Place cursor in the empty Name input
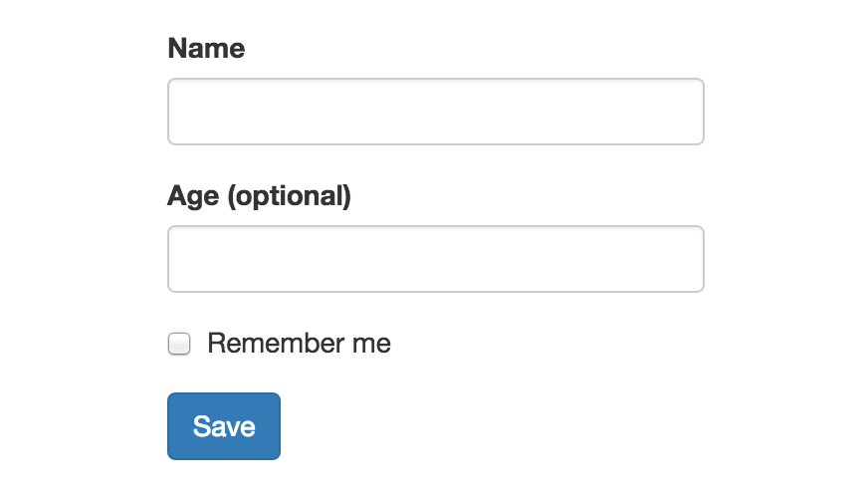Screen dimensions: 868x498 click(436, 112)
